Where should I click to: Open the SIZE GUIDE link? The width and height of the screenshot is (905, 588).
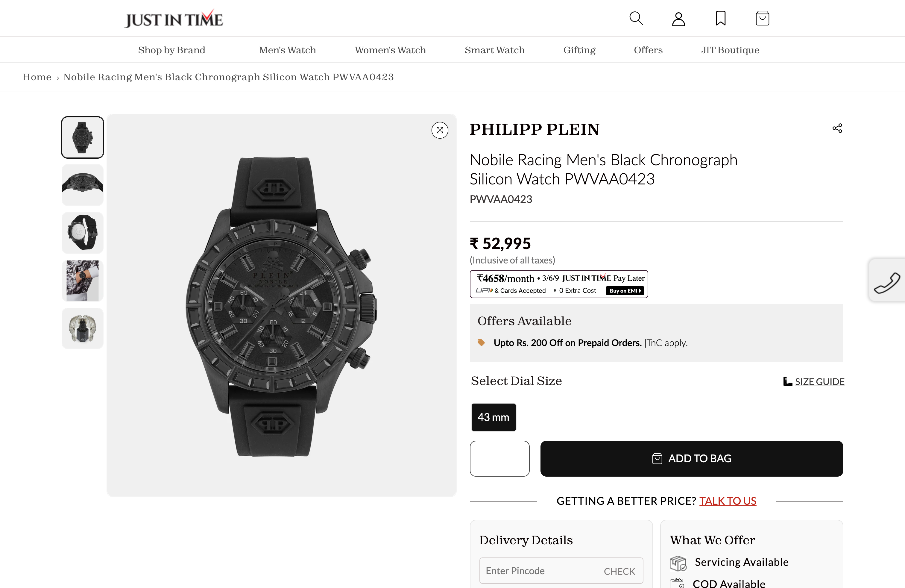pos(819,381)
